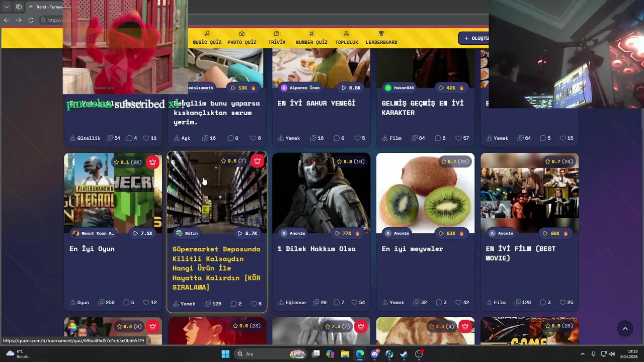Image resolution: width=644 pixels, height=362 pixels.
Task: Open the PUBG Minecraft 'En İyi Oyun' thumbnail
Action: (x=113, y=193)
